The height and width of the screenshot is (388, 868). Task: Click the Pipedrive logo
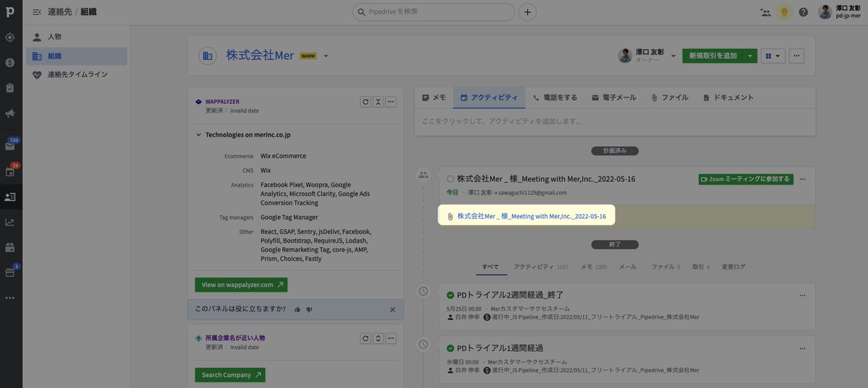[10, 12]
